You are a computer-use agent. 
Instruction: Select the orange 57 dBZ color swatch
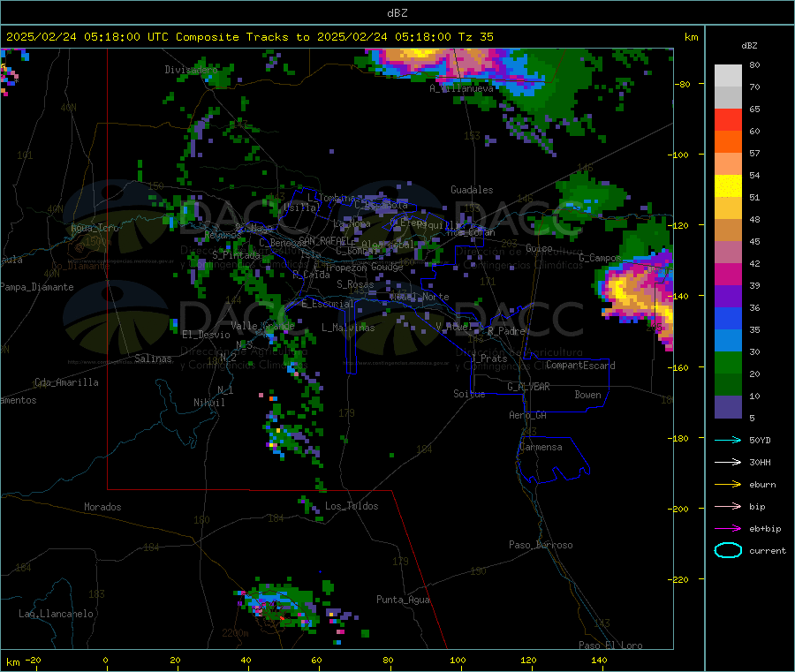click(x=728, y=142)
